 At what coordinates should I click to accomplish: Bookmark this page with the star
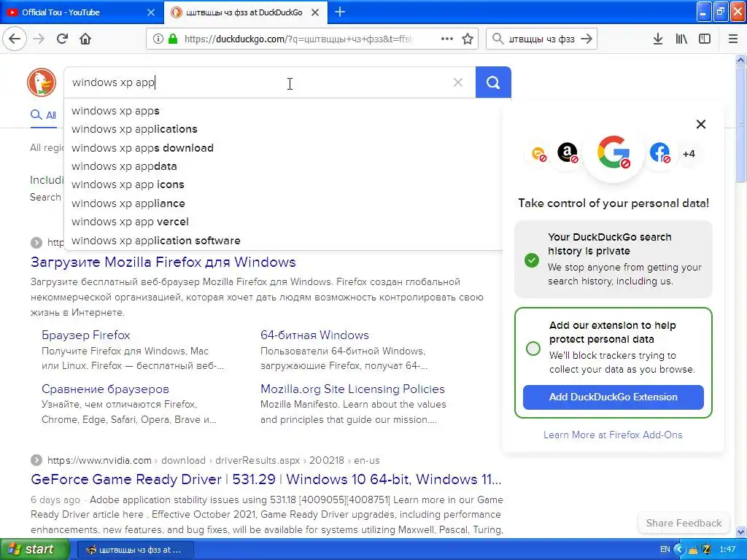(x=468, y=39)
